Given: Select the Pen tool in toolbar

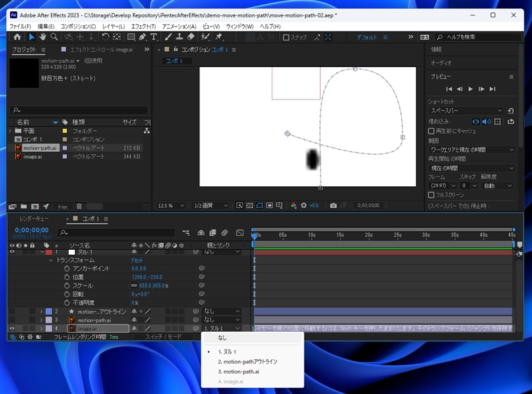Looking at the screenshot, I should pyautogui.click(x=142, y=37).
